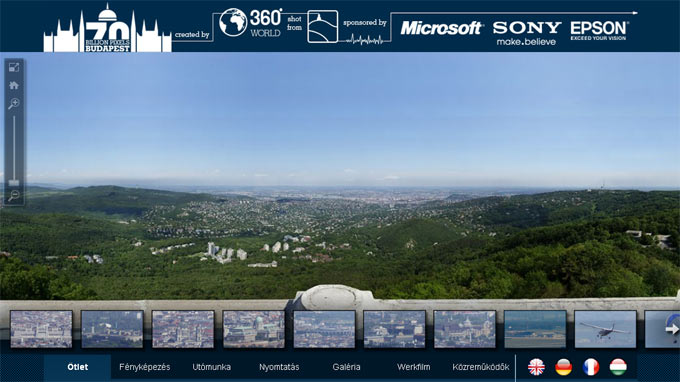The height and width of the screenshot is (382, 680).
Task: Open the third thumbnail in the strip
Action: (x=183, y=329)
